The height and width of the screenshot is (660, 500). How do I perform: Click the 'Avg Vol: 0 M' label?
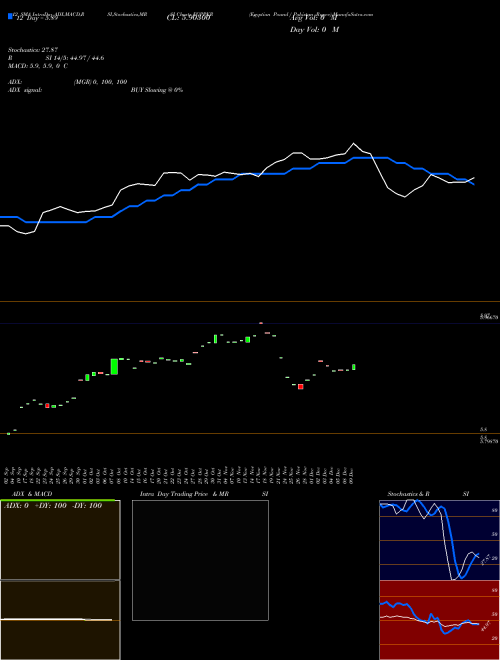pyautogui.click(x=314, y=18)
